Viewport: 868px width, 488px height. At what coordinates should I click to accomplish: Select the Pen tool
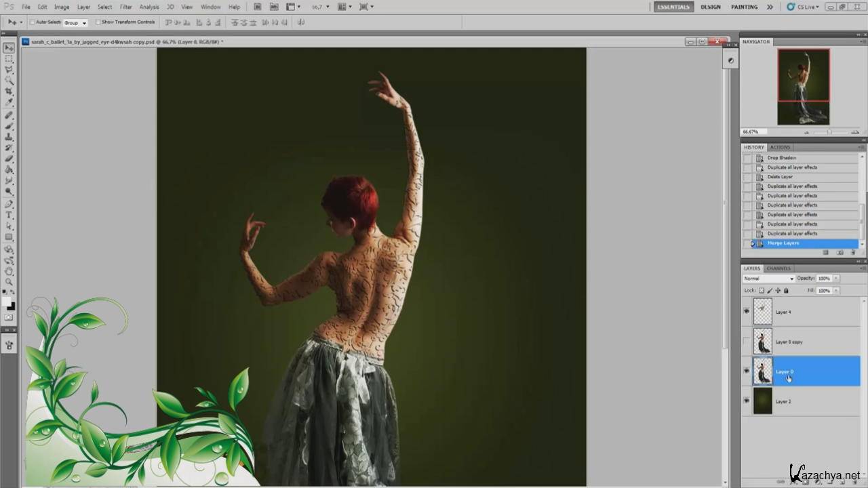[9, 204]
